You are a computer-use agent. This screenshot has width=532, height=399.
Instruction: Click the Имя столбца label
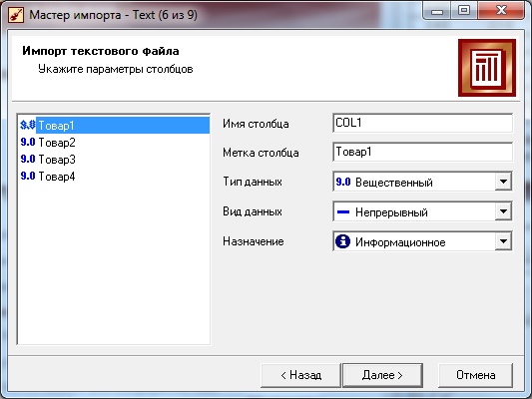coord(256,124)
